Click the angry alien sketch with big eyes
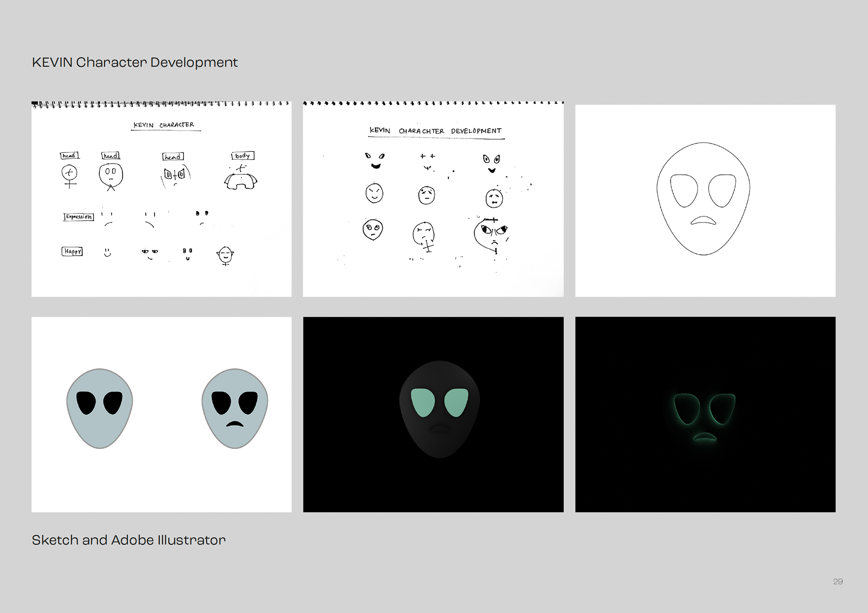This screenshot has width=868, height=613. (491, 237)
